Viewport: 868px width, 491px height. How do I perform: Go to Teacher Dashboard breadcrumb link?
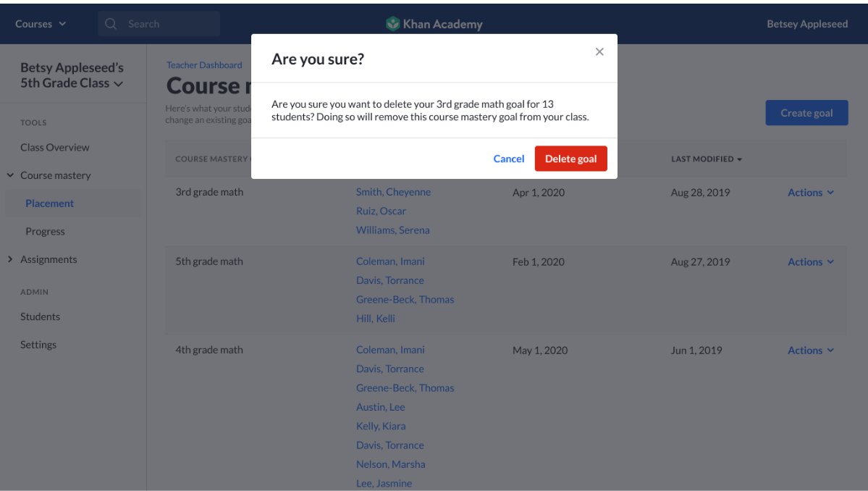pyautogui.click(x=204, y=64)
